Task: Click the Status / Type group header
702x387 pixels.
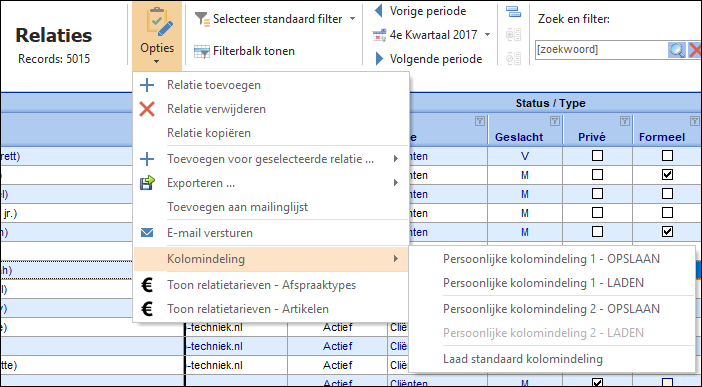Action: tap(550, 103)
